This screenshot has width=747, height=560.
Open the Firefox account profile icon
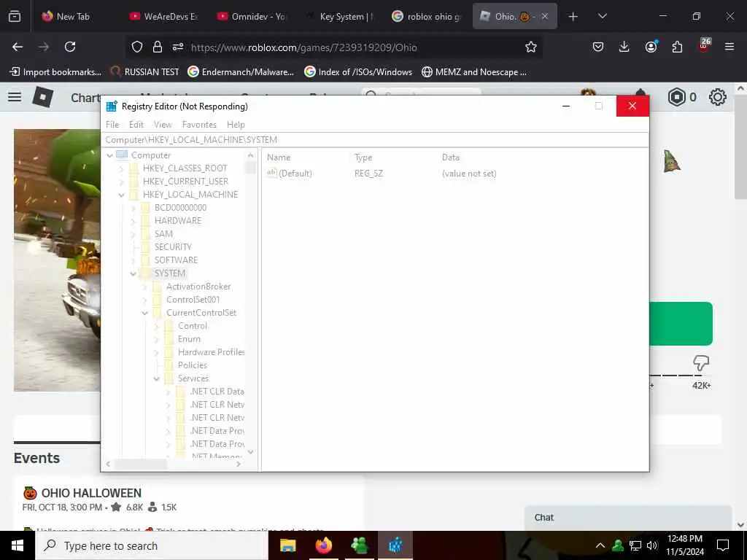click(651, 47)
